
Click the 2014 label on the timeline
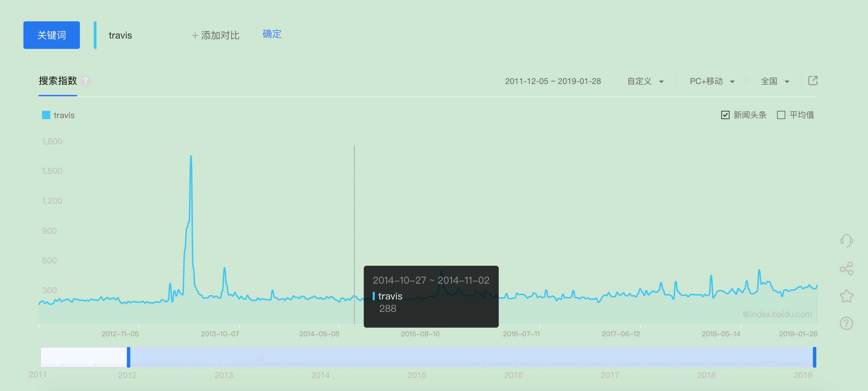[320, 375]
